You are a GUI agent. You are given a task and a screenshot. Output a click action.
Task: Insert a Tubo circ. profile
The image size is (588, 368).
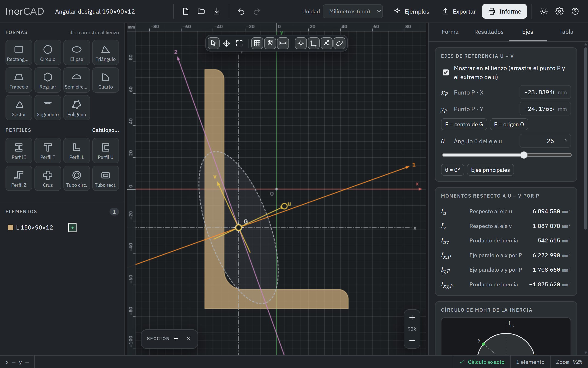click(x=76, y=178)
